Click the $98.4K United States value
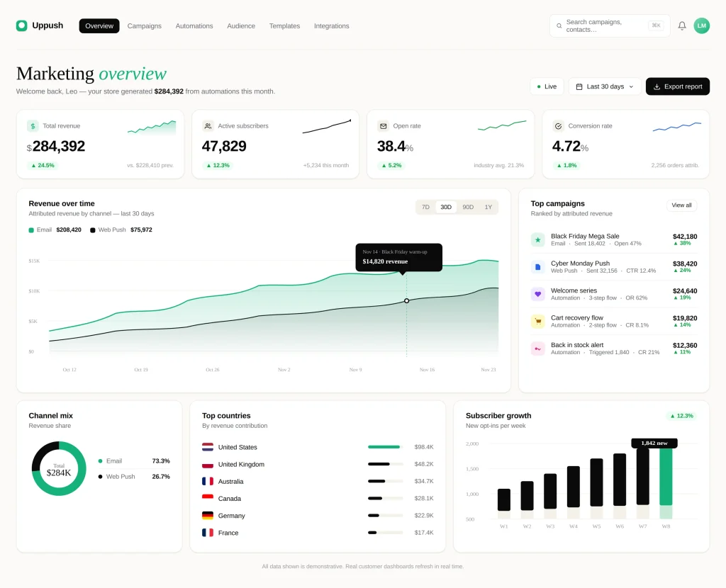 tap(424, 447)
